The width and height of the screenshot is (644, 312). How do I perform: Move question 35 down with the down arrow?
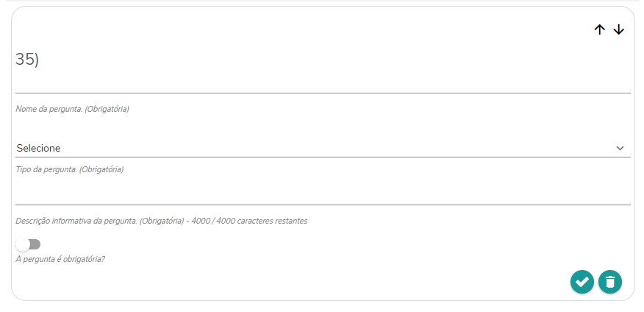[x=618, y=29]
